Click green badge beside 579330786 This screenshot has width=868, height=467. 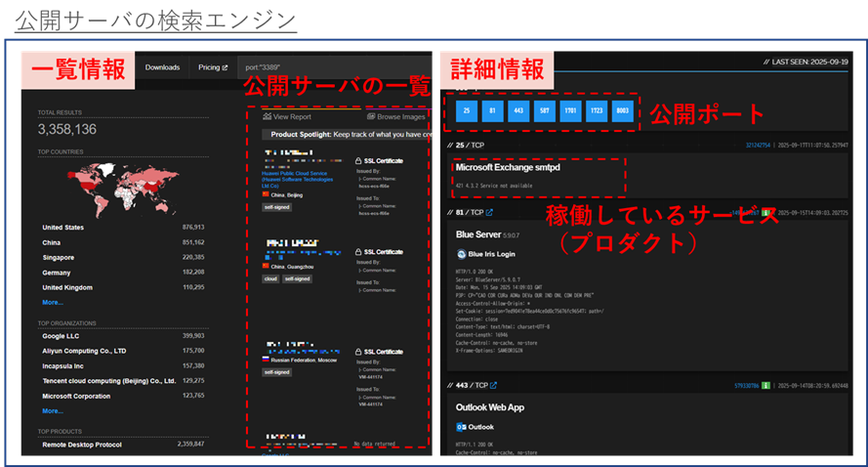766,386
